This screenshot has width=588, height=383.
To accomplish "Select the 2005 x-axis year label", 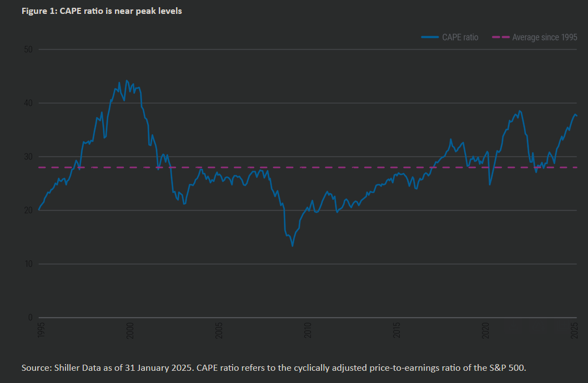I will coord(219,329).
